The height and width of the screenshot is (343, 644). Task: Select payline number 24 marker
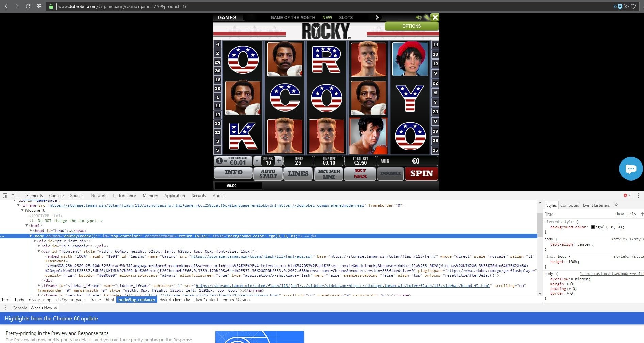coord(218,62)
